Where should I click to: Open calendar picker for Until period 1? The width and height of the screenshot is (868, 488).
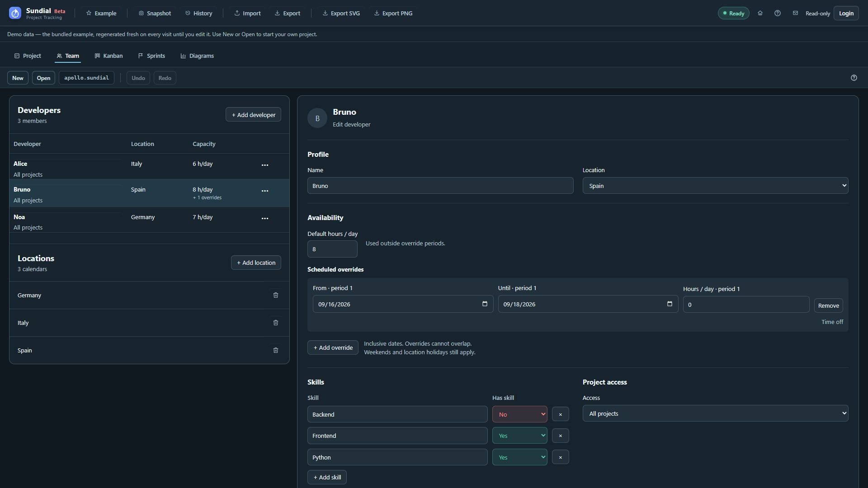pyautogui.click(x=670, y=304)
